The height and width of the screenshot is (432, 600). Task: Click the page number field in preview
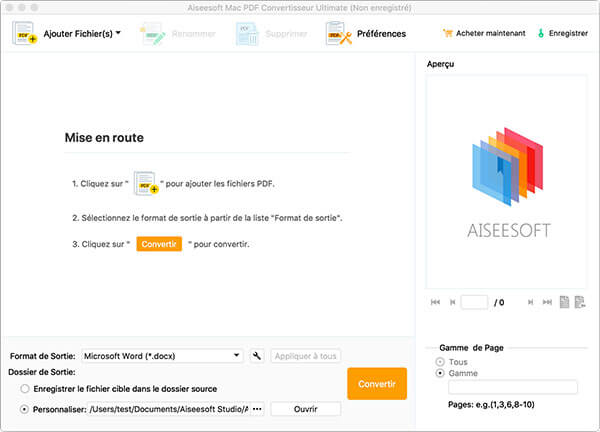474,302
